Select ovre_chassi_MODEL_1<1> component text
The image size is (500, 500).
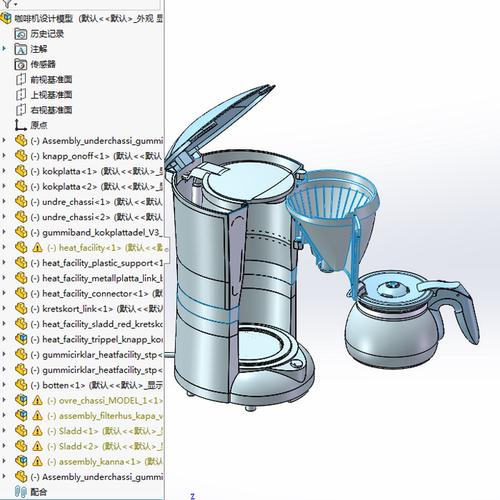105,400
